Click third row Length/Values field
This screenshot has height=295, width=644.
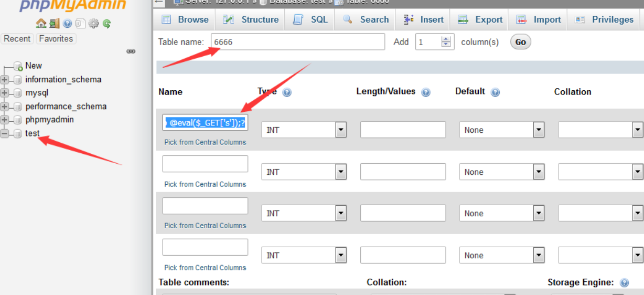(x=403, y=213)
